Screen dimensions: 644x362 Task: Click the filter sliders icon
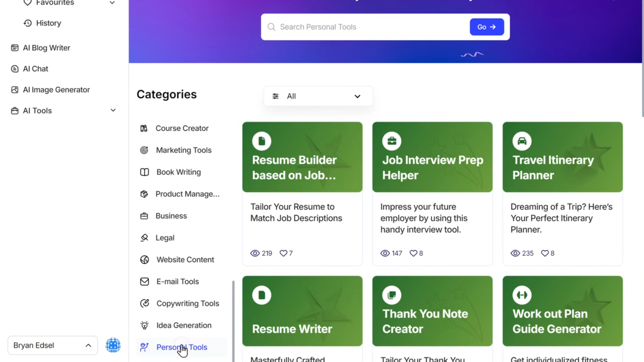click(x=276, y=96)
